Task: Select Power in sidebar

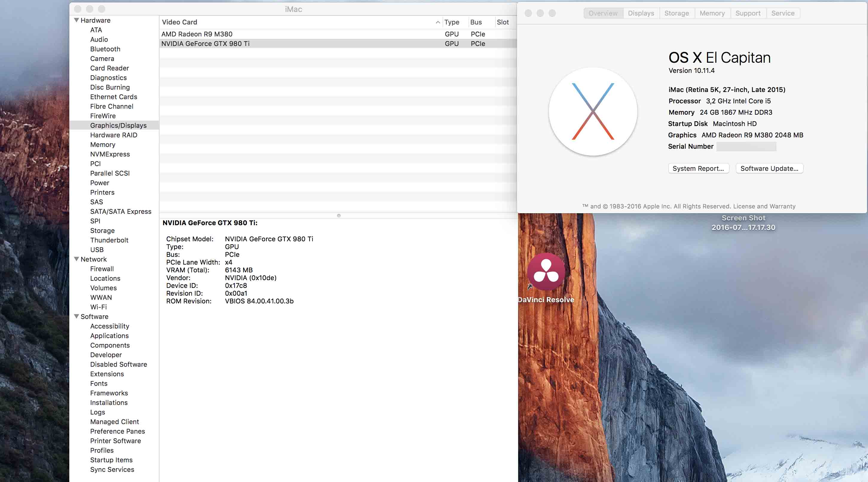Action: click(100, 183)
